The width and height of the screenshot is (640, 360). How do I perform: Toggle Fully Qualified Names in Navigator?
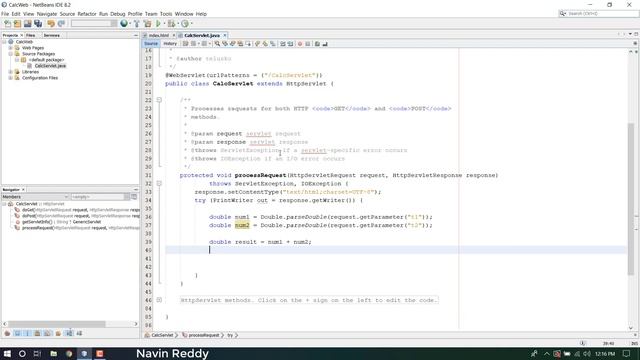tap(58, 333)
